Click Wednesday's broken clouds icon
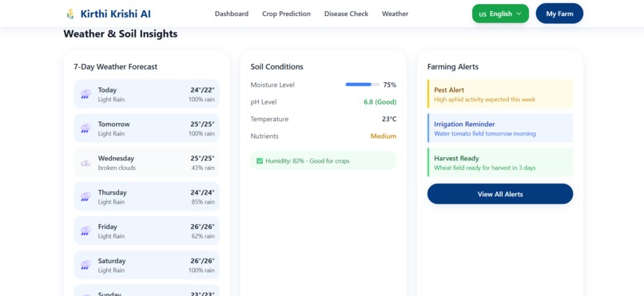 85,163
